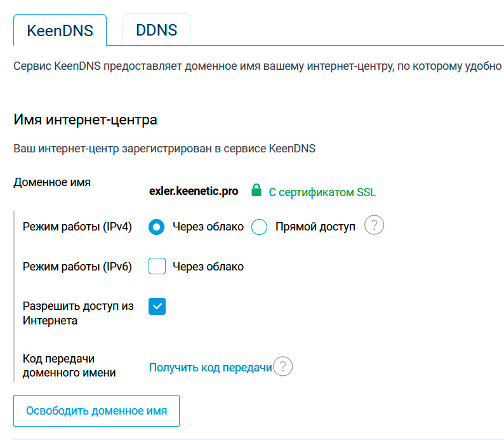Open help icon next to 'Прямой доступ'

pos(375,226)
